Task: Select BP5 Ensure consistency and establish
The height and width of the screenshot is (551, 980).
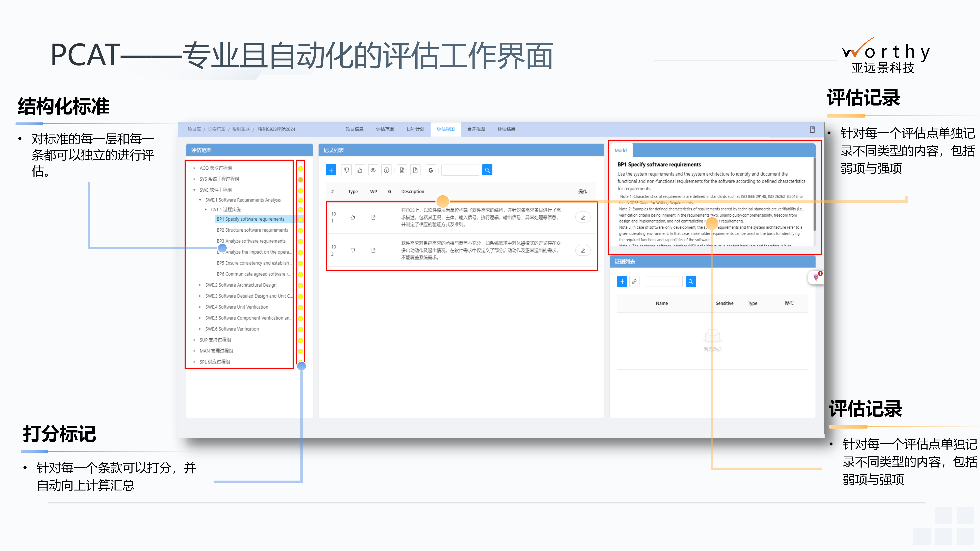Action: [254, 263]
